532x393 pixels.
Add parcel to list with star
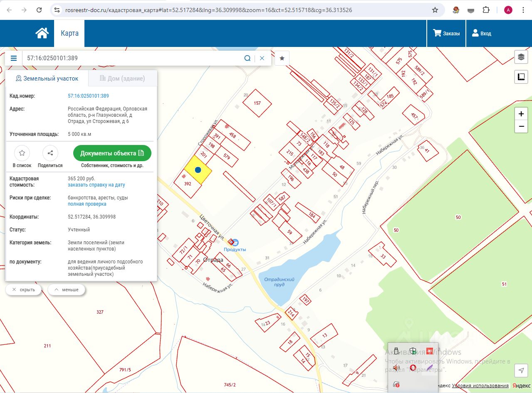click(x=22, y=153)
